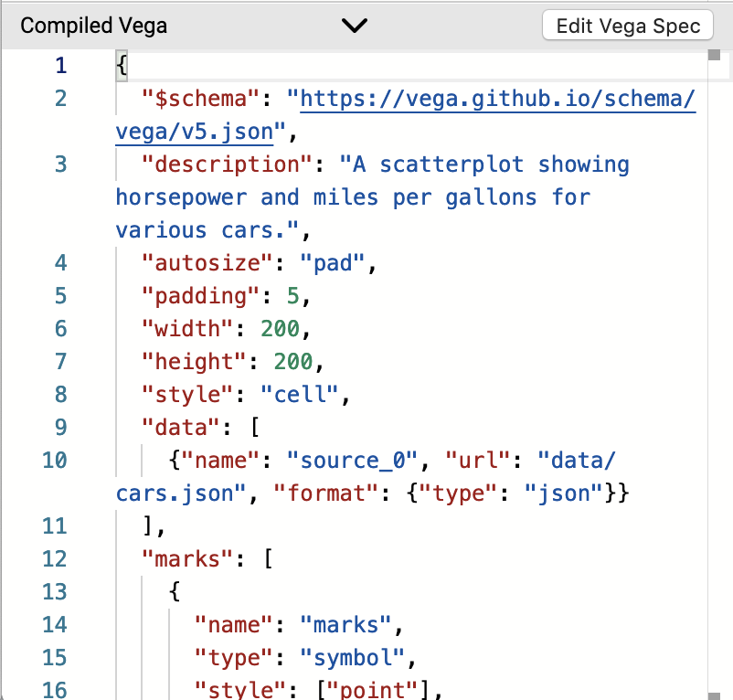733x700 pixels.
Task: Click the Edit Vega Spec button
Action: [627, 26]
